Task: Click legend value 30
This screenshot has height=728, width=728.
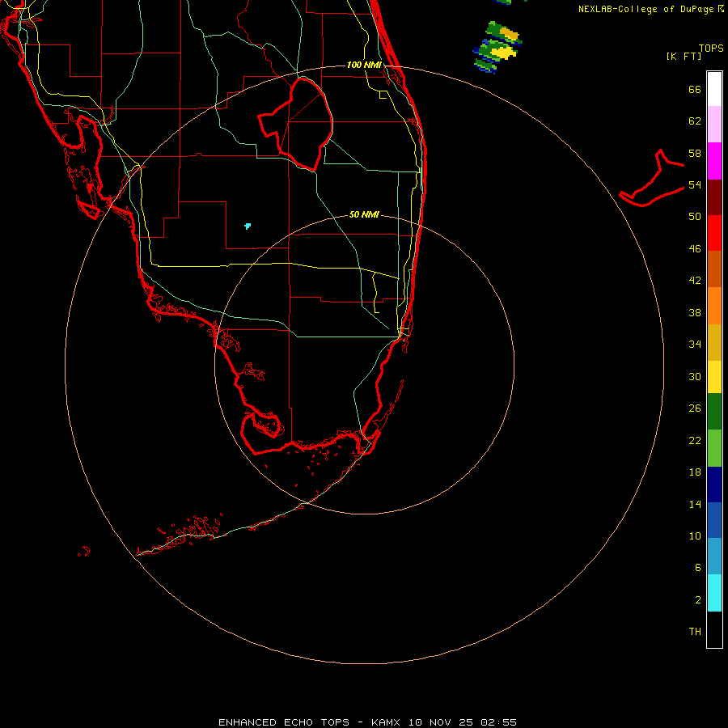Action: tap(695, 376)
